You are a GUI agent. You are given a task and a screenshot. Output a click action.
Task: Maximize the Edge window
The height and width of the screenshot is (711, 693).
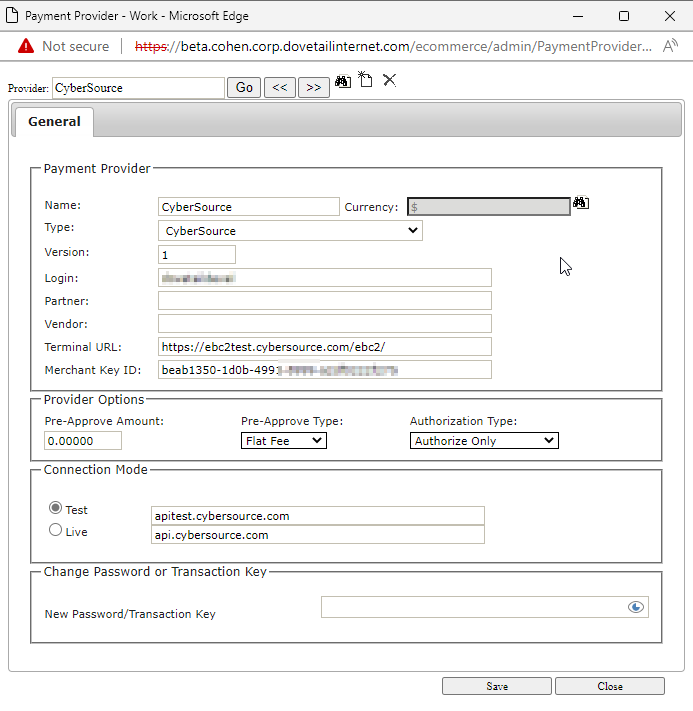(x=624, y=16)
